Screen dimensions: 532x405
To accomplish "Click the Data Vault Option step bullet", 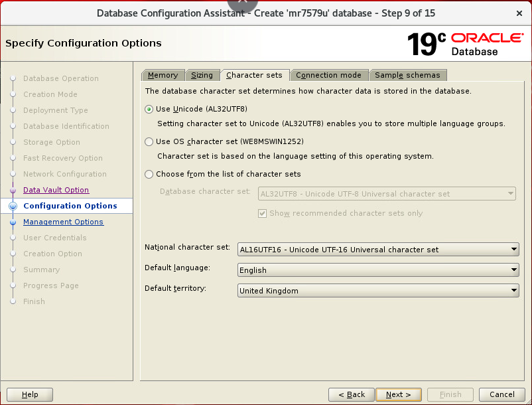I will tap(13, 190).
